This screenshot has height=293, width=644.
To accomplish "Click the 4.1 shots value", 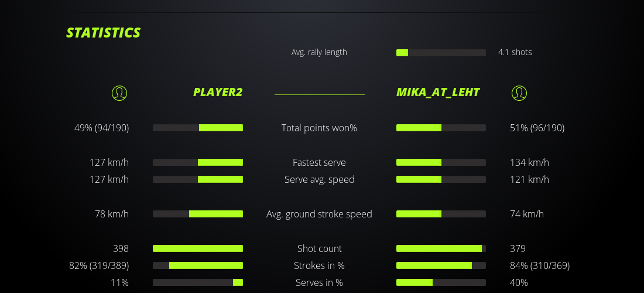I will tap(515, 52).
